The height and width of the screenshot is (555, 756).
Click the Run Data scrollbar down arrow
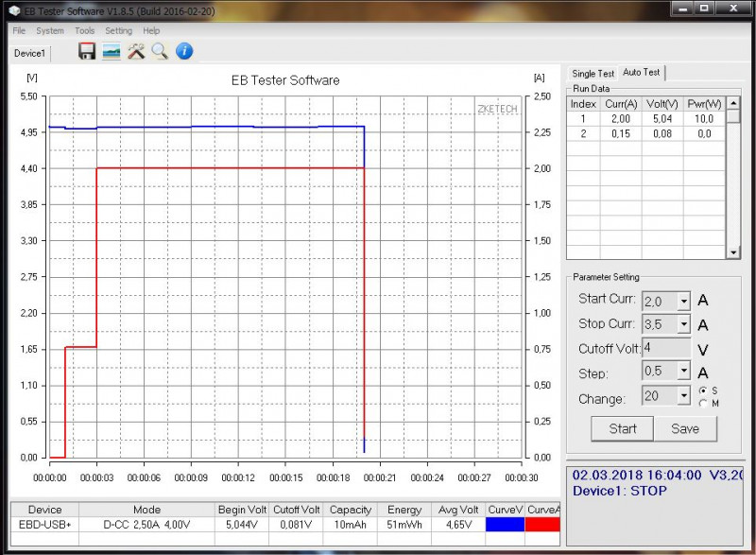pyautogui.click(x=733, y=252)
